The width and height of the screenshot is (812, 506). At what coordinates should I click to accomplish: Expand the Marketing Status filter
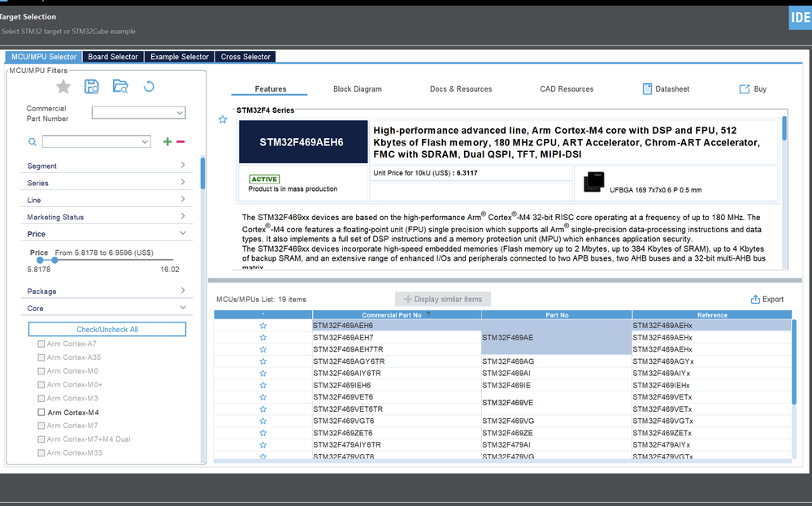pos(106,217)
